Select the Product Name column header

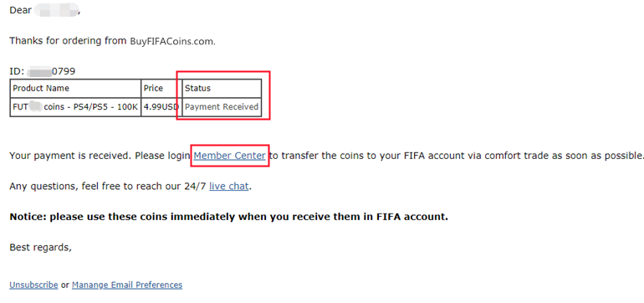click(75, 89)
